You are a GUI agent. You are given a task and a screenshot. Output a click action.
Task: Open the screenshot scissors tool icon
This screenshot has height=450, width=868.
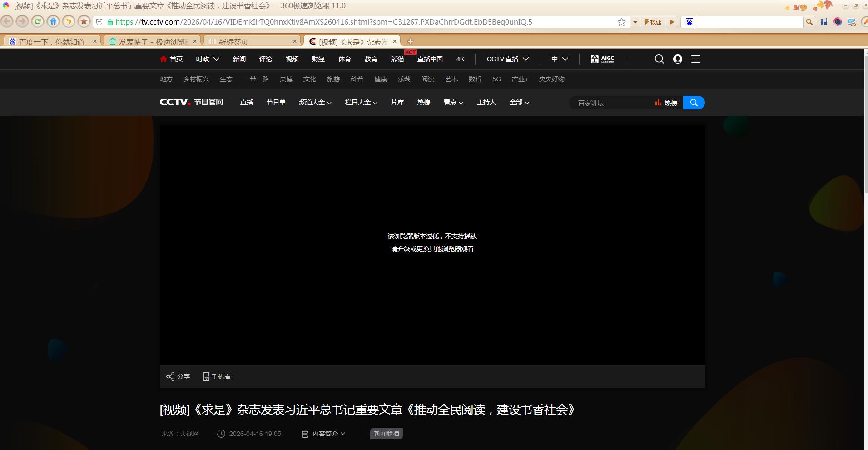tap(852, 22)
